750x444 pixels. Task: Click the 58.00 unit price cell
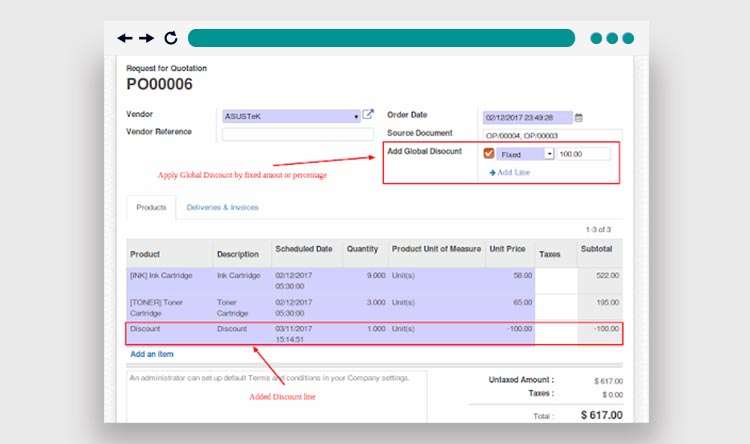(x=510, y=280)
